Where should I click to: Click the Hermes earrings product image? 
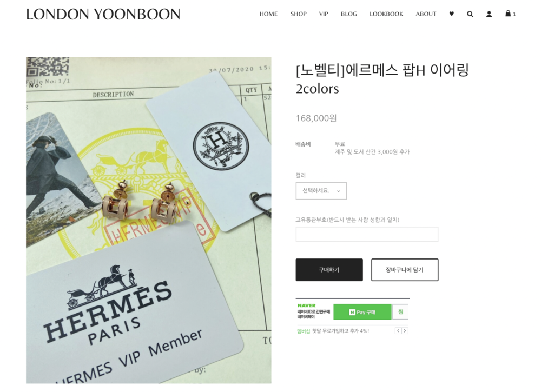[149, 220]
